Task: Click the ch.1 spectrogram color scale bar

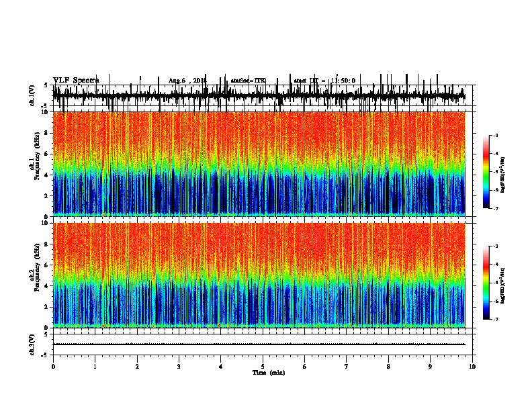Action: (486, 172)
